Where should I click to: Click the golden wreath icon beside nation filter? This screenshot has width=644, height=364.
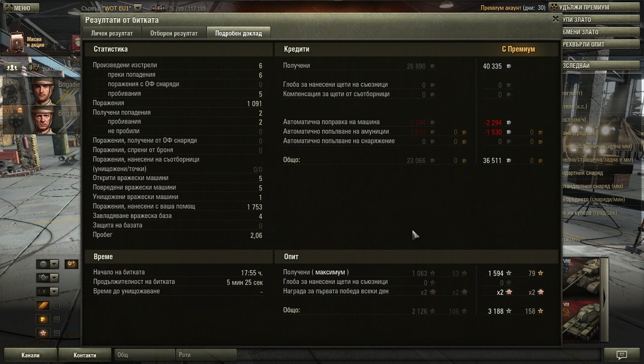click(72, 264)
